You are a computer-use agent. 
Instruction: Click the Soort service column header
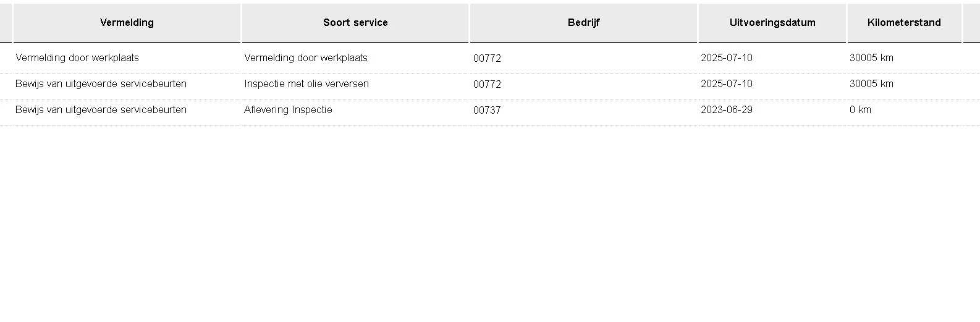click(x=355, y=23)
